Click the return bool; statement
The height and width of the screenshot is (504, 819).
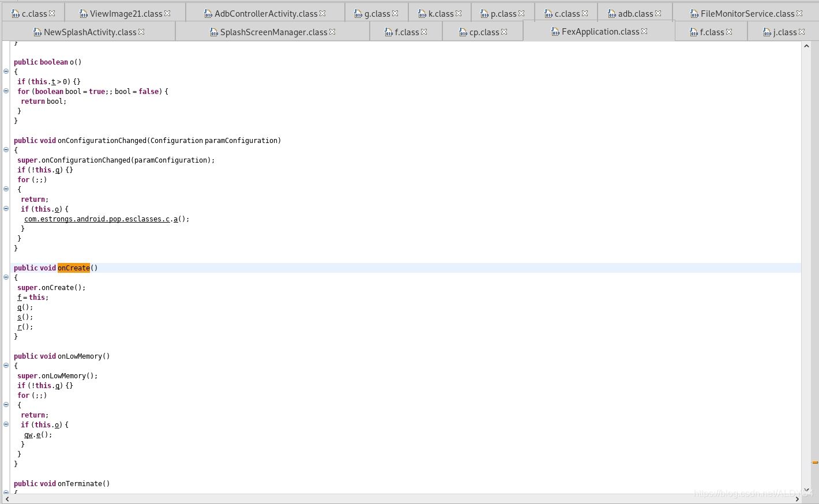pyautogui.click(x=44, y=101)
